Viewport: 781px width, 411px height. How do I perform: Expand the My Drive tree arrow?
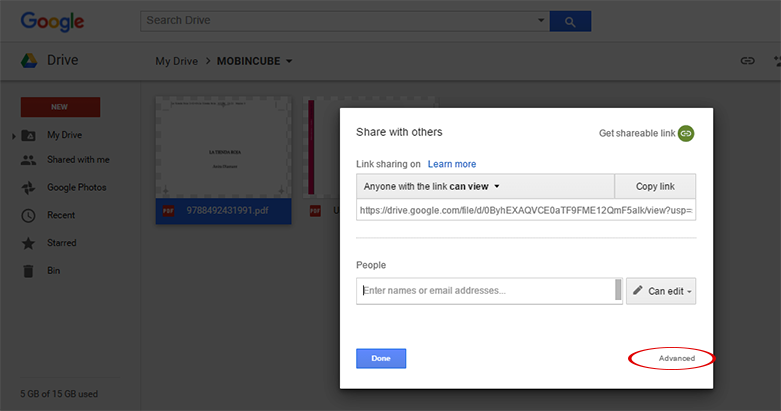tap(14, 136)
